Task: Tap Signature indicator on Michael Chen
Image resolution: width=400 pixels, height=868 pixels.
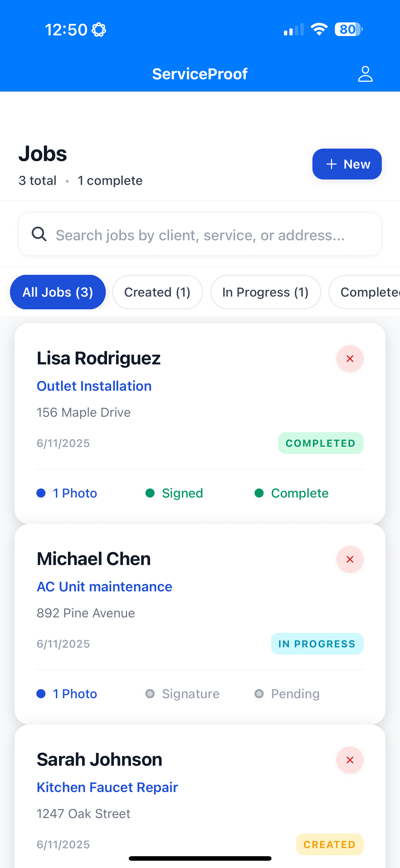Action: click(182, 694)
